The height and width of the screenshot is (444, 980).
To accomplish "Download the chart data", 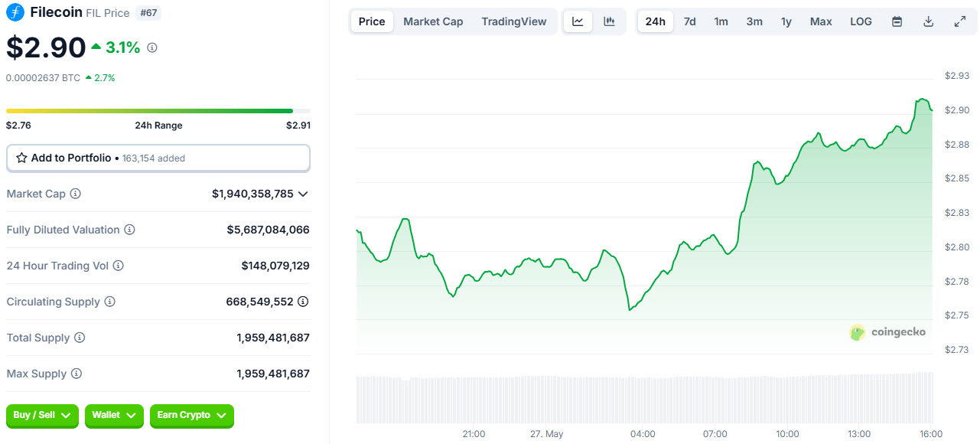I will (928, 21).
